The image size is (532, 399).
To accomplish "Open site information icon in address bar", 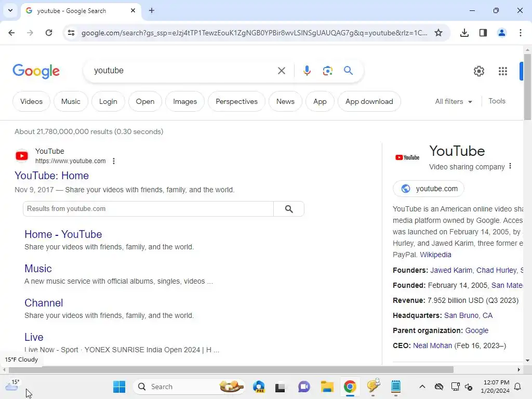I will (71, 33).
